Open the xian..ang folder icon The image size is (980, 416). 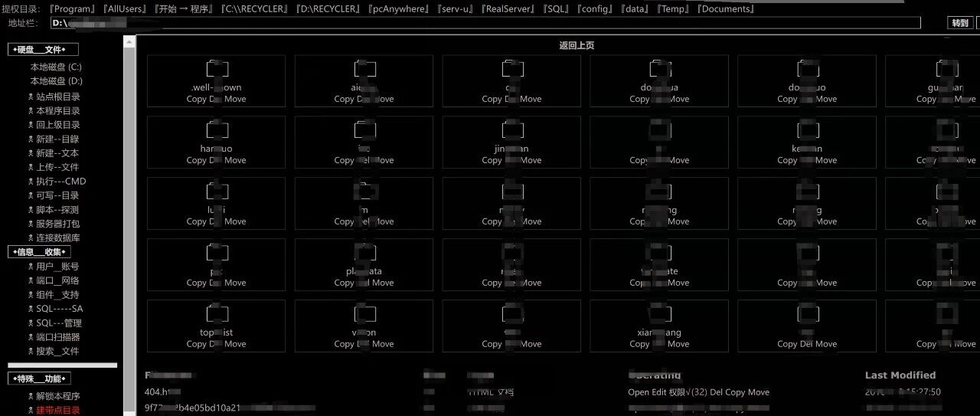click(x=660, y=314)
